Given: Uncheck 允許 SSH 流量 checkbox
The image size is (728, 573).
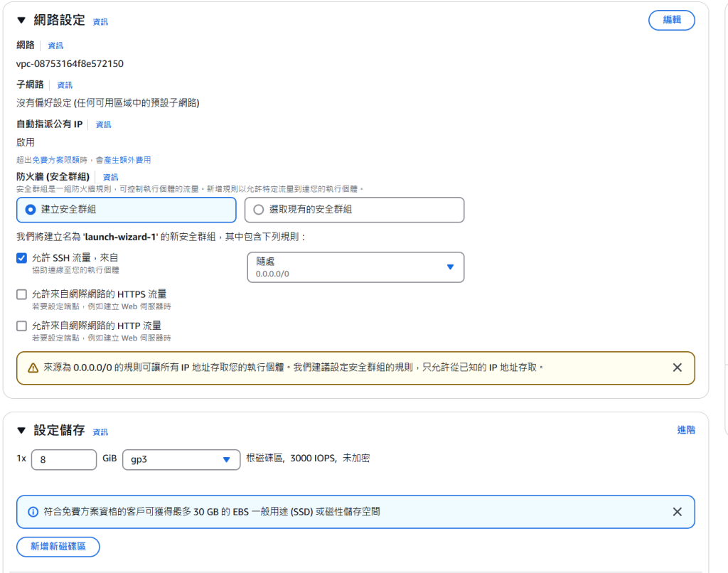Looking at the screenshot, I should (22, 258).
